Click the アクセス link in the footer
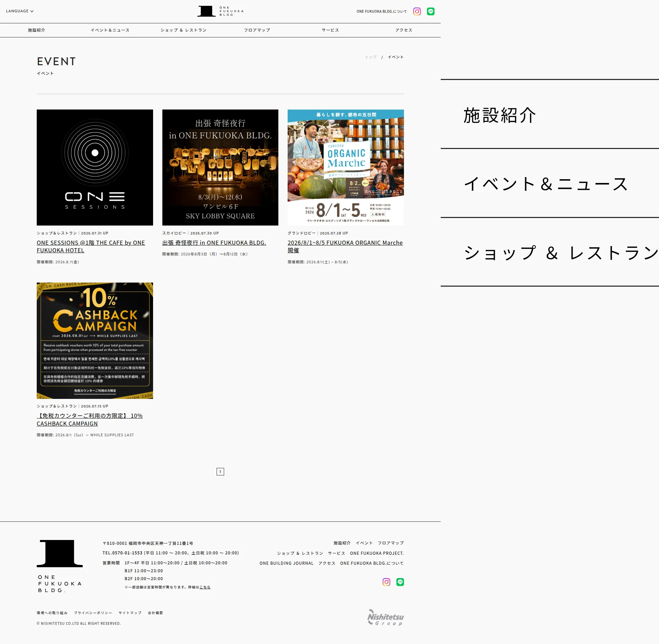 (327, 563)
